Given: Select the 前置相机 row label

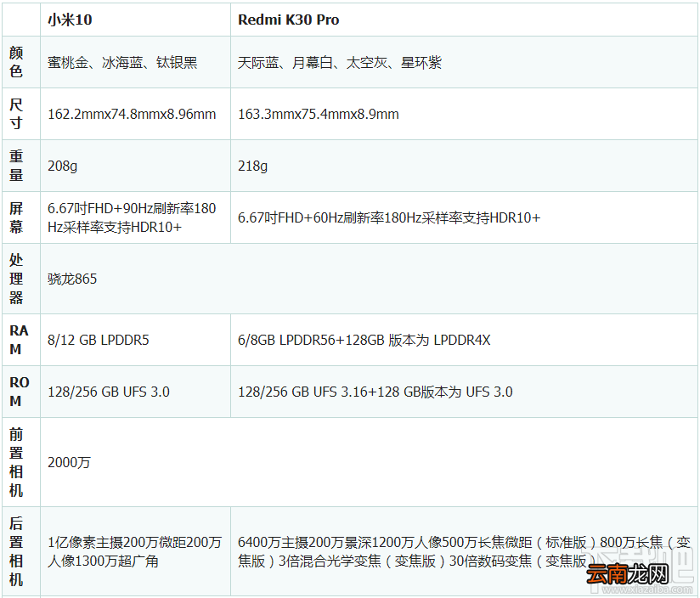Looking at the screenshot, I should (21, 462).
